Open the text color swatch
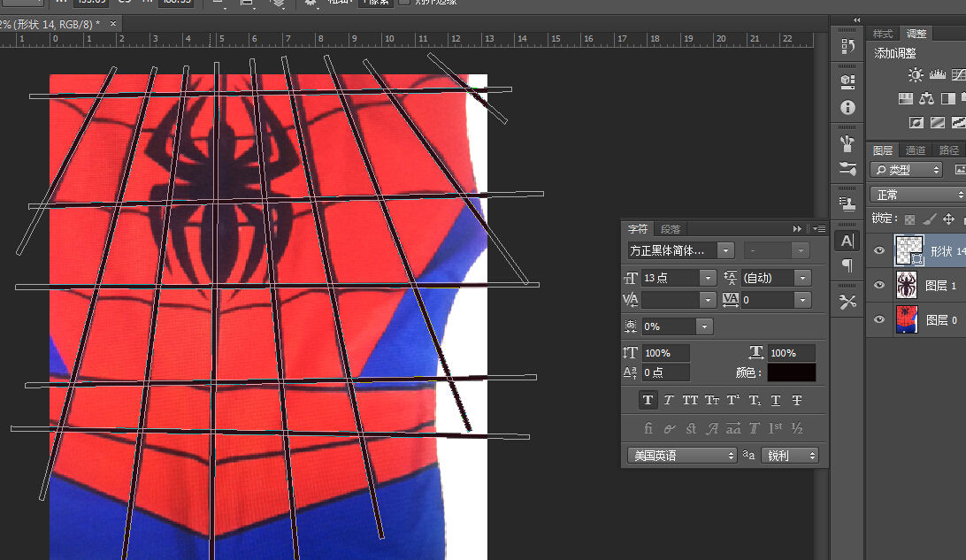This screenshot has width=966, height=560. pos(792,372)
